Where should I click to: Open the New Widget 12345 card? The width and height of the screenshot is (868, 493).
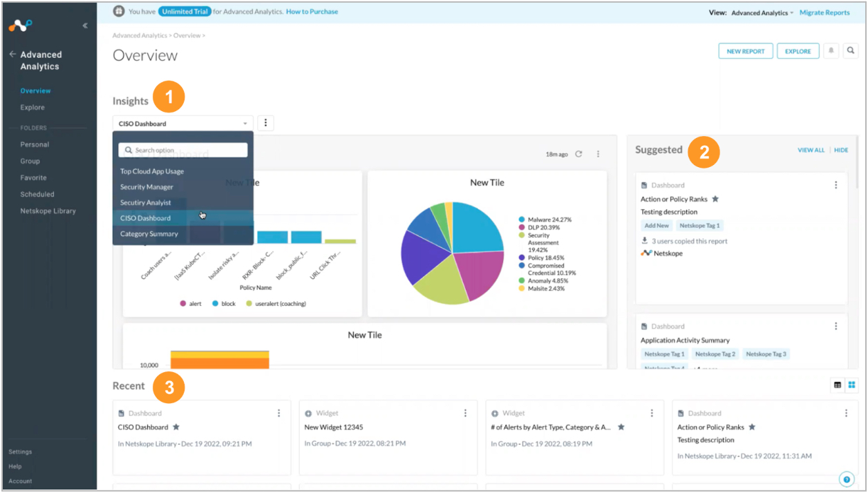388,437
